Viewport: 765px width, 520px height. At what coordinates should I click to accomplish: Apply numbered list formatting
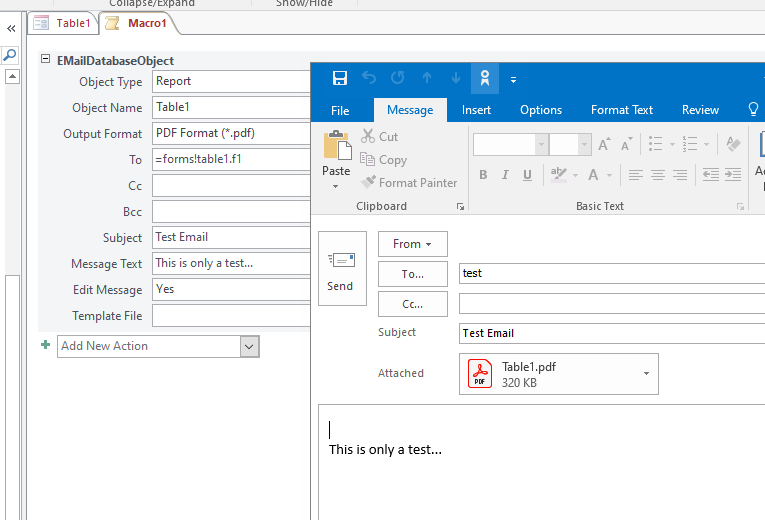[x=689, y=144]
